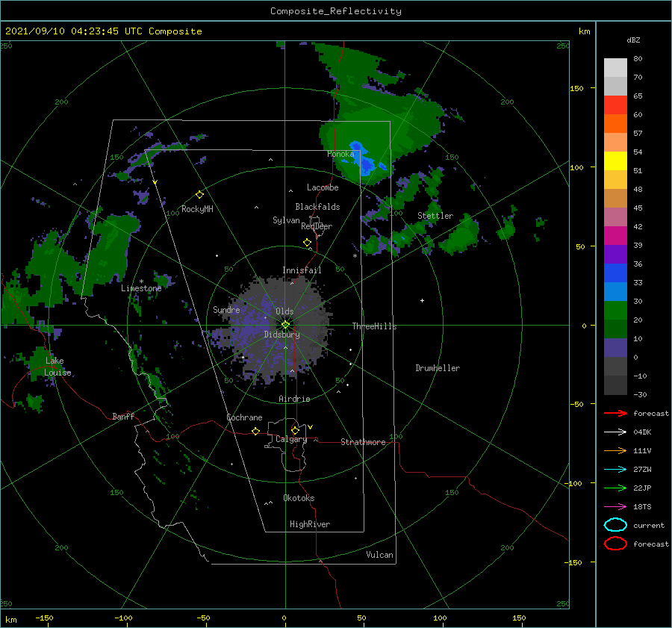Screen dimensions: 672x628
Task: Click the Banff label
Action: click(123, 416)
